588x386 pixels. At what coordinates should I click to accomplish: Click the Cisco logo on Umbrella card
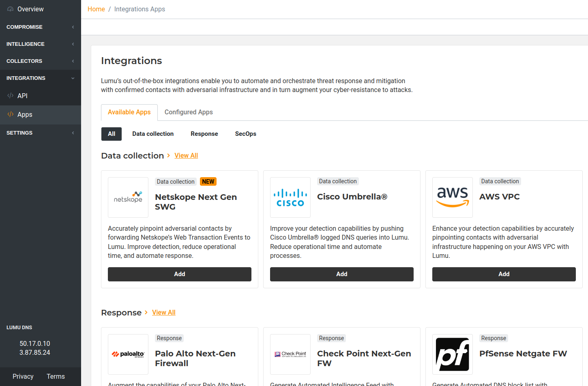click(x=290, y=197)
